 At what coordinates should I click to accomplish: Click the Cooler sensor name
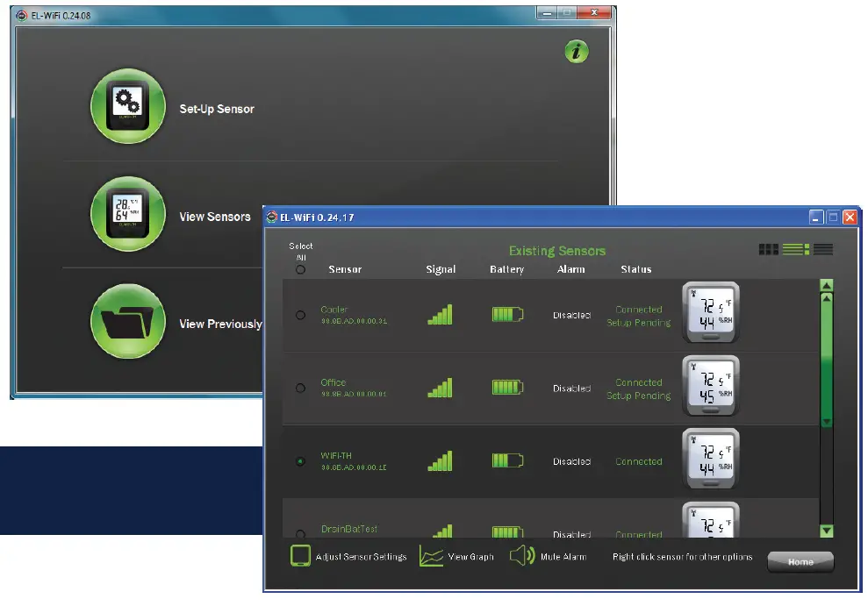coord(334,310)
